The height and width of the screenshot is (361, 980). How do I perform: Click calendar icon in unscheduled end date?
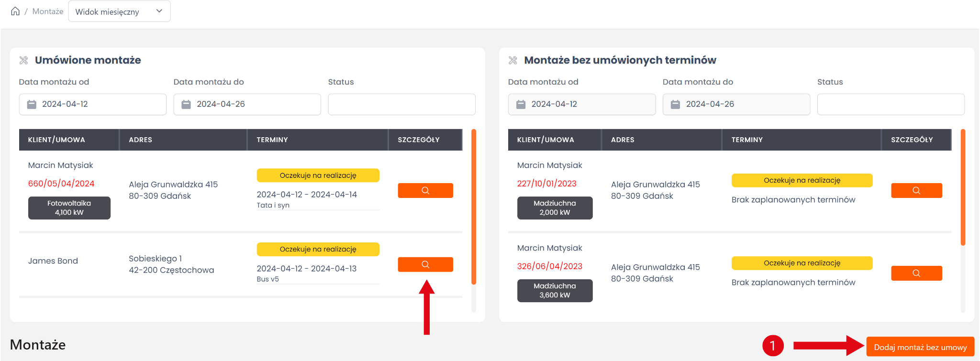(675, 104)
